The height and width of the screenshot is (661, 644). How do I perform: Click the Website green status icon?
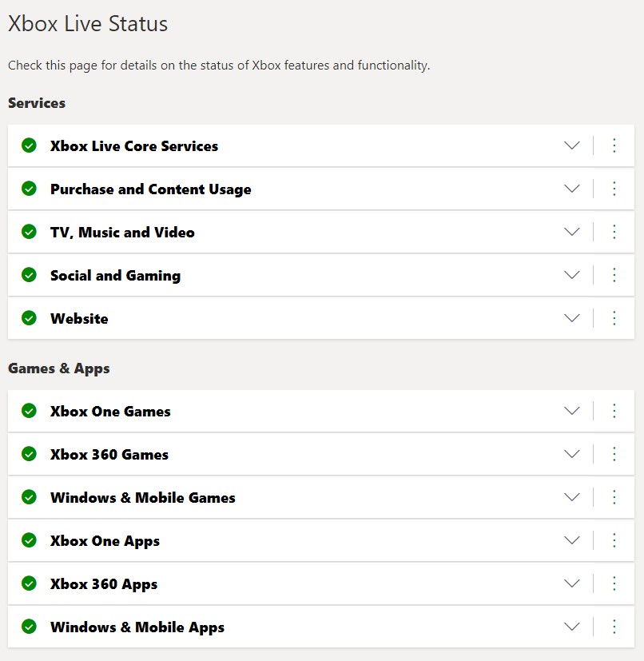29,318
